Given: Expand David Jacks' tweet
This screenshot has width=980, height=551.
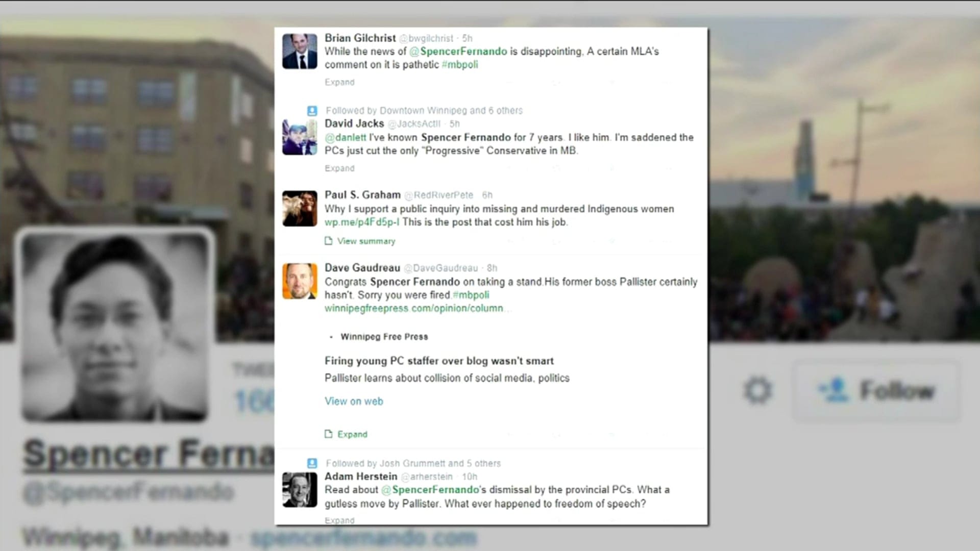Looking at the screenshot, I should [339, 168].
